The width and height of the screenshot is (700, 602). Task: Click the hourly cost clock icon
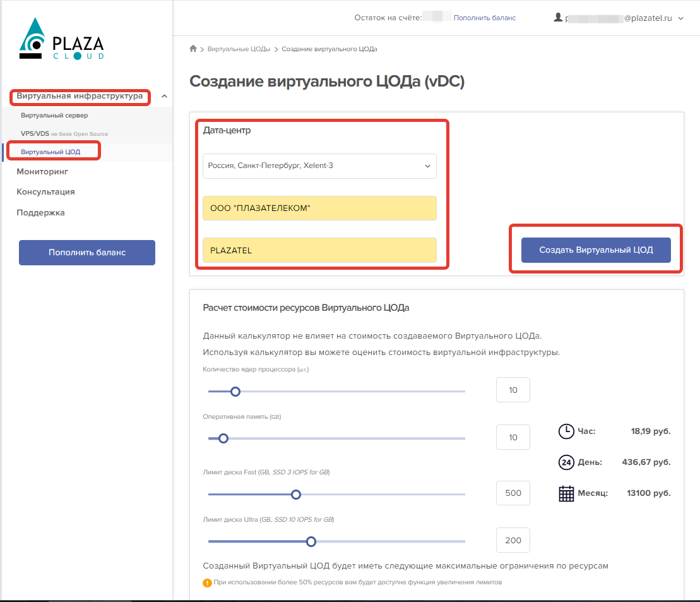(x=566, y=431)
